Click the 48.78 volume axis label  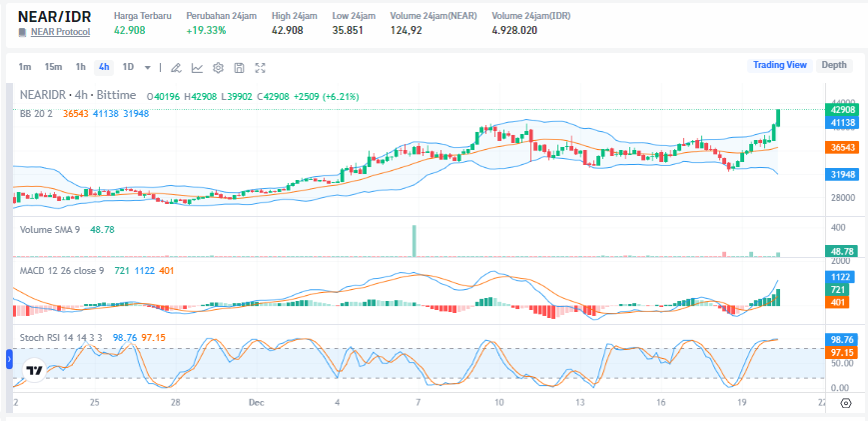coord(841,251)
